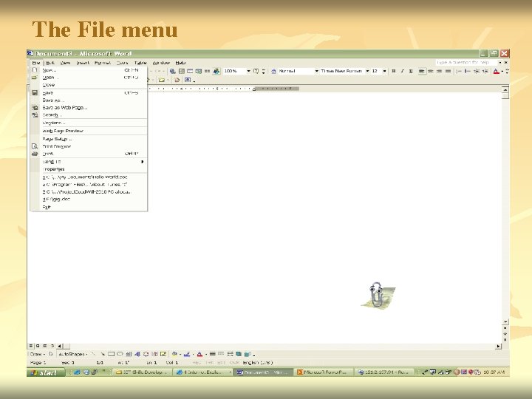Screen dimensions: 532x399
Task: Choose Save in the File menu
Action: pyautogui.click(x=89, y=92)
